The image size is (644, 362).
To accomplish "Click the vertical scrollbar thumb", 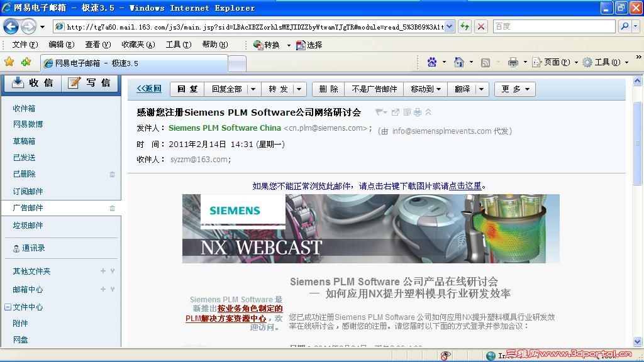I will point(637,143).
